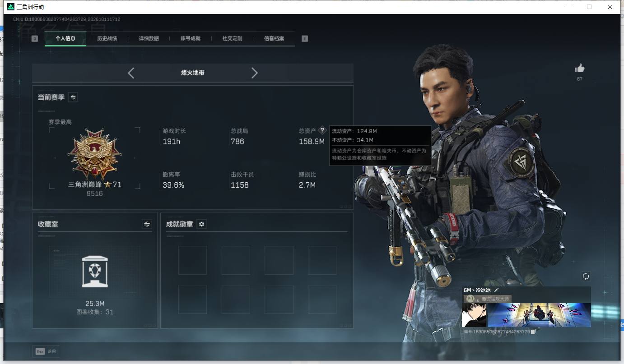Click the 25.3M collection value
The image size is (624, 364).
[95, 304]
